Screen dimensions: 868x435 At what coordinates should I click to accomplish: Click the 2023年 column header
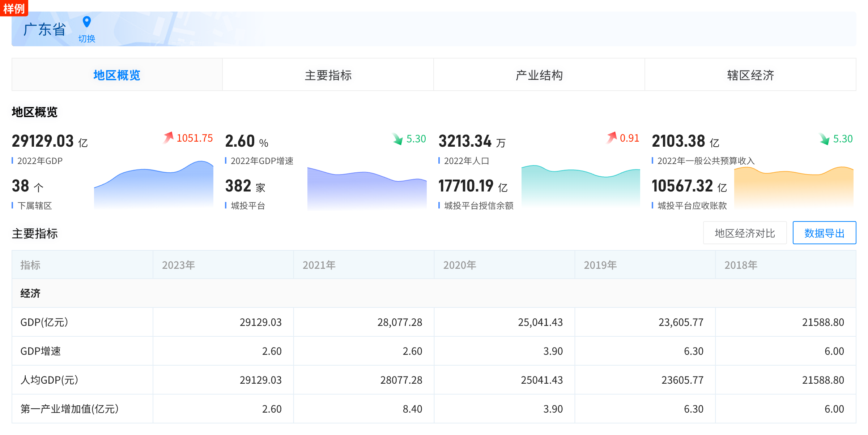tap(179, 265)
